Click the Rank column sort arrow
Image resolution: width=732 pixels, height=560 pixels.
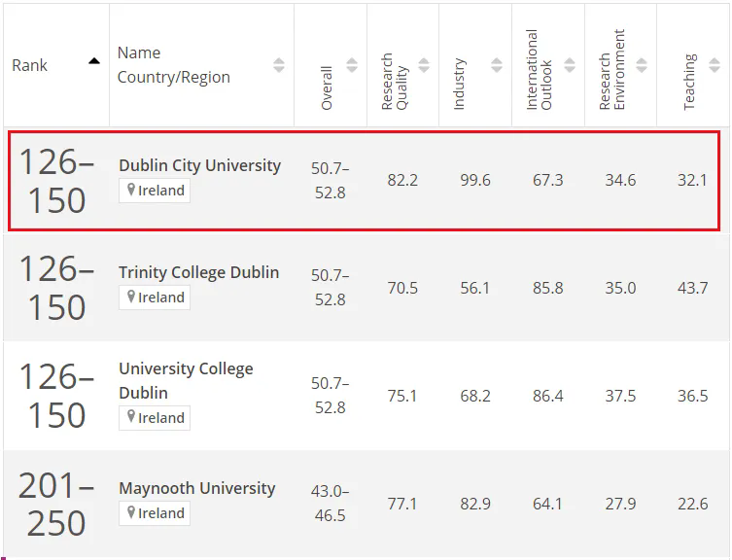pyautogui.click(x=94, y=60)
